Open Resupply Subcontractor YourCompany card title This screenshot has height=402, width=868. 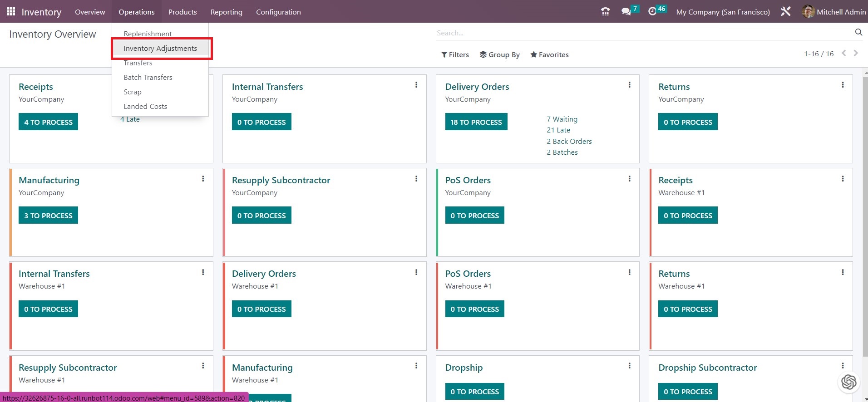coord(281,180)
